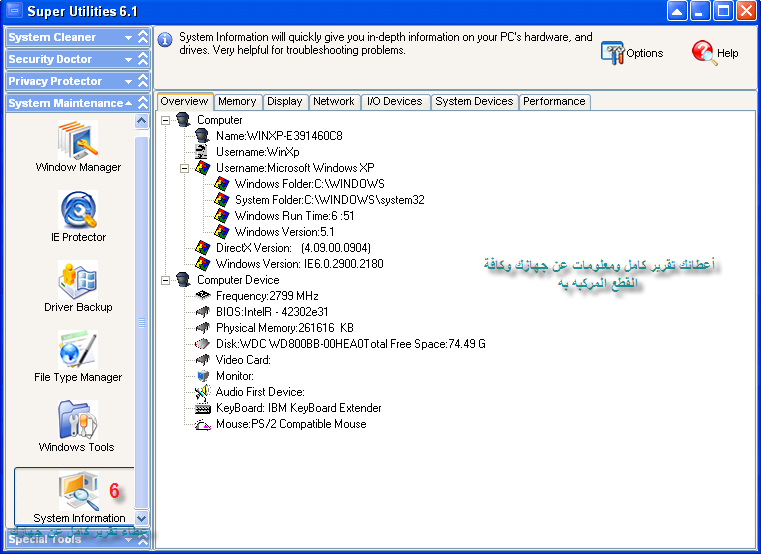Click Windows flag icon beside Windows Folder
This screenshot has height=554, width=761.
221,184
